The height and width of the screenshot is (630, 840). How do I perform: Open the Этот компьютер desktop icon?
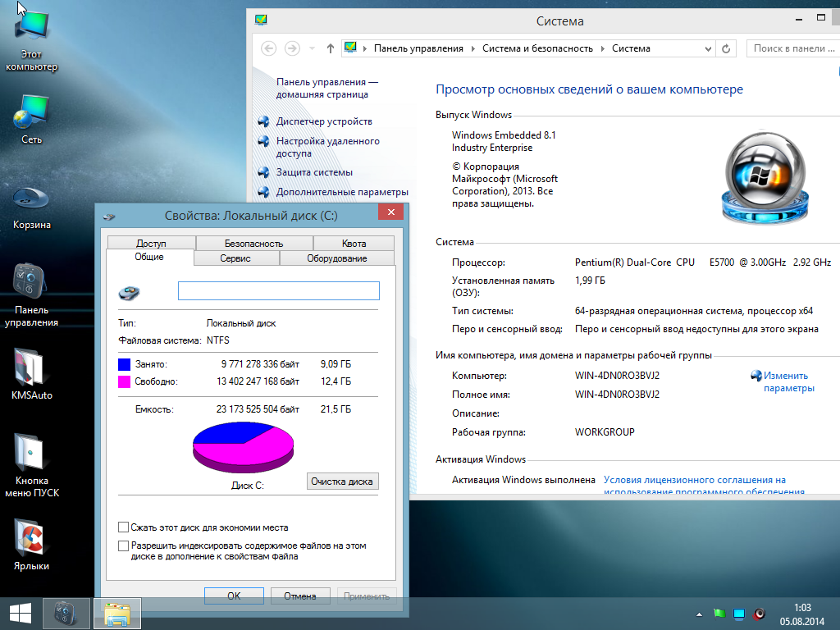(31, 40)
